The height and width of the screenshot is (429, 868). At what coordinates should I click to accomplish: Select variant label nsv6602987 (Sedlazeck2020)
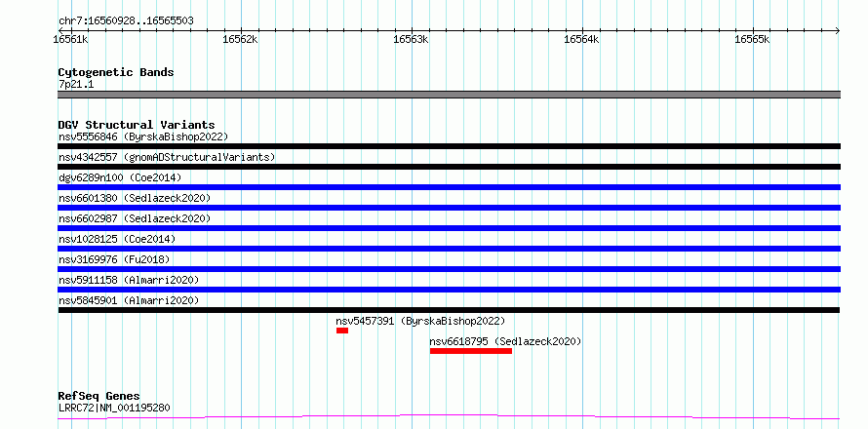[135, 218]
